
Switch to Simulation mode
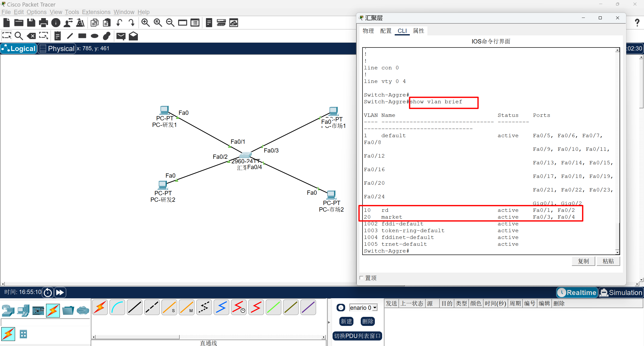[x=621, y=292]
